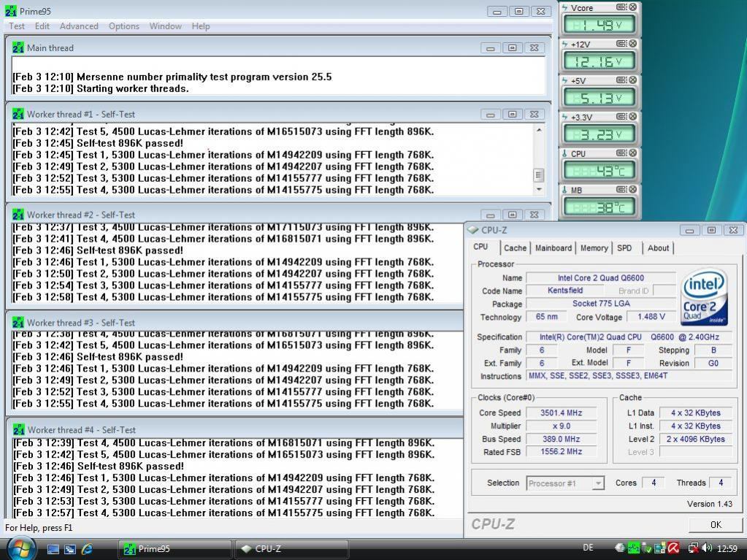Click the Instructions field listing MMX, SSE

coord(630,376)
